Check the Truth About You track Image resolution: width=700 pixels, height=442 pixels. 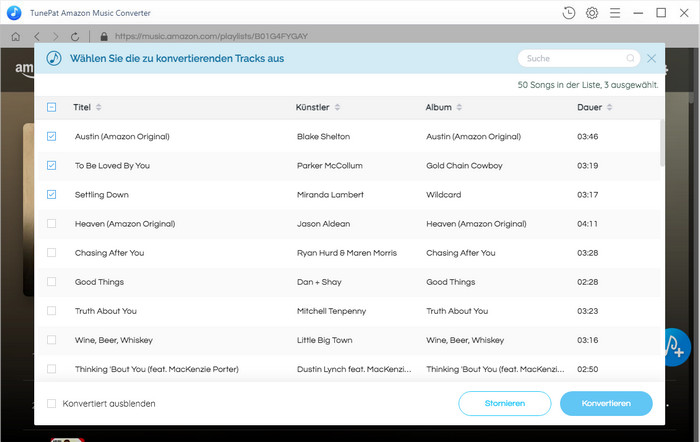click(x=51, y=311)
